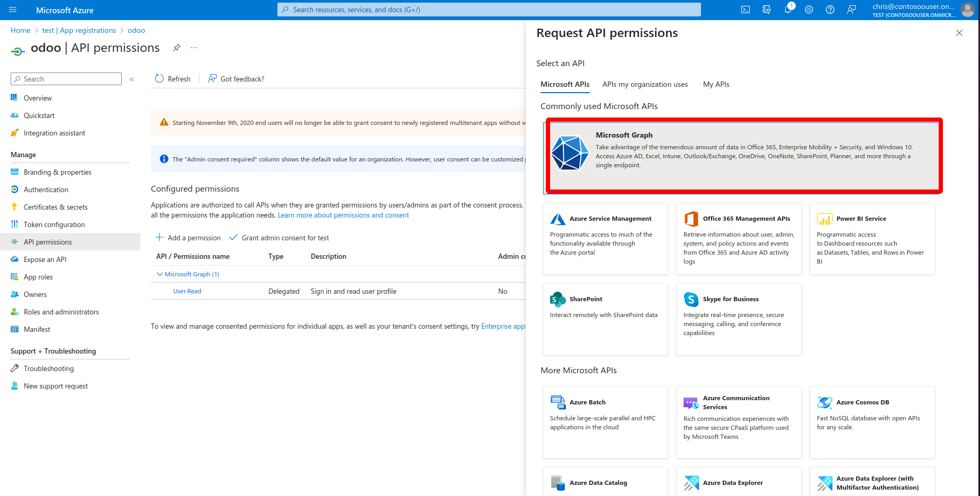This screenshot has width=980, height=496.
Task: Open the Cloud Shell icon
Action: pyautogui.click(x=745, y=10)
